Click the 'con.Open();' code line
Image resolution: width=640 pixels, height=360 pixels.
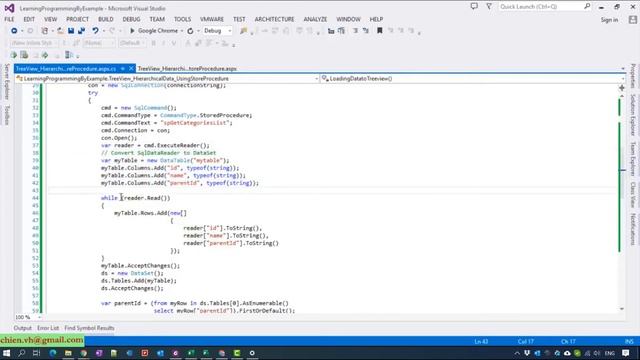pos(119,138)
